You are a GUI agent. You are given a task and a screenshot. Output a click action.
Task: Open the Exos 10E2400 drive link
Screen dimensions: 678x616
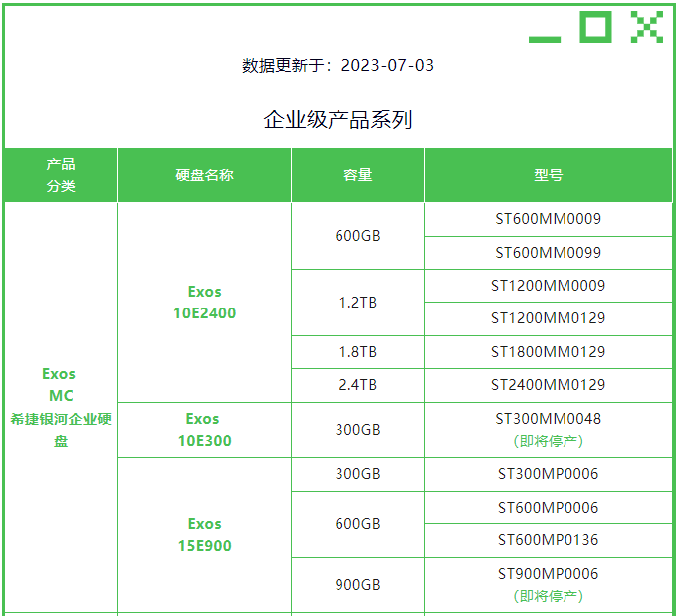(x=204, y=303)
